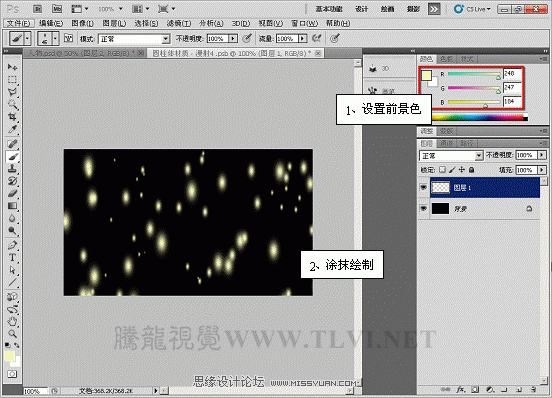Toggle tablet pressure for opacity
The image size is (552, 398).
pos(247,38)
